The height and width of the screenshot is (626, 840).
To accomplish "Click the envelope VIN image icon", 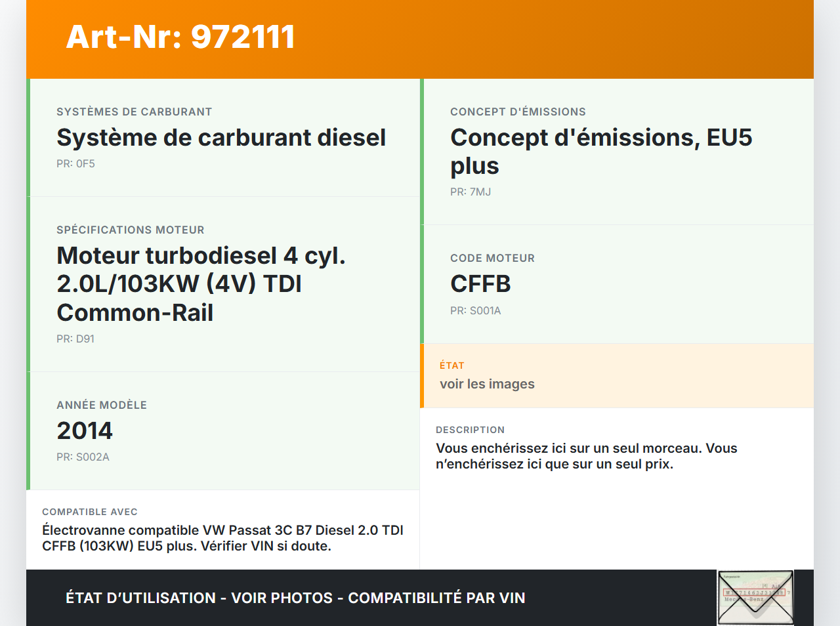I will coord(755,597).
